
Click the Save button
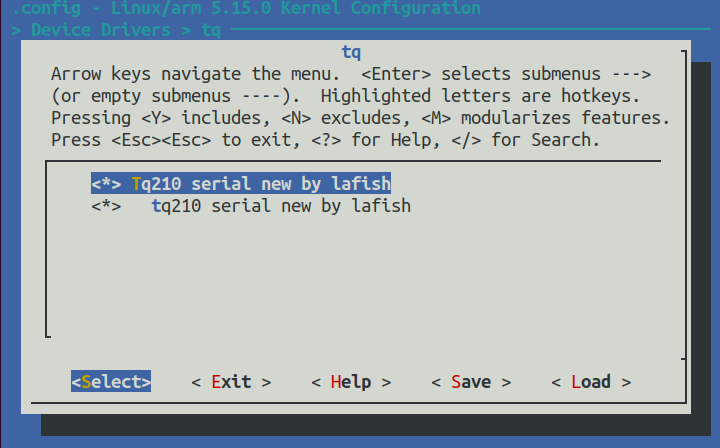click(x=470, y=382)
